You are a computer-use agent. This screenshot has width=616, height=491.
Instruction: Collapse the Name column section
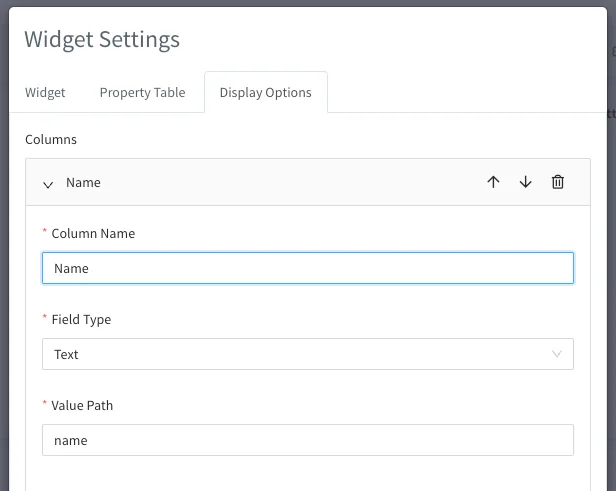tap(48, 184)
